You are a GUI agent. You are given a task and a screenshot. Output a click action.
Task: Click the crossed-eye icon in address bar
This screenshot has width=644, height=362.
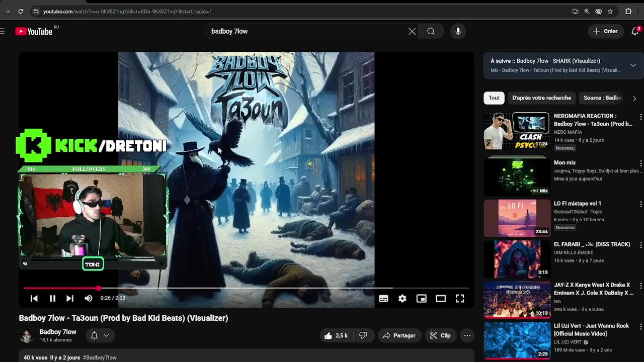(x=598, y=11)
